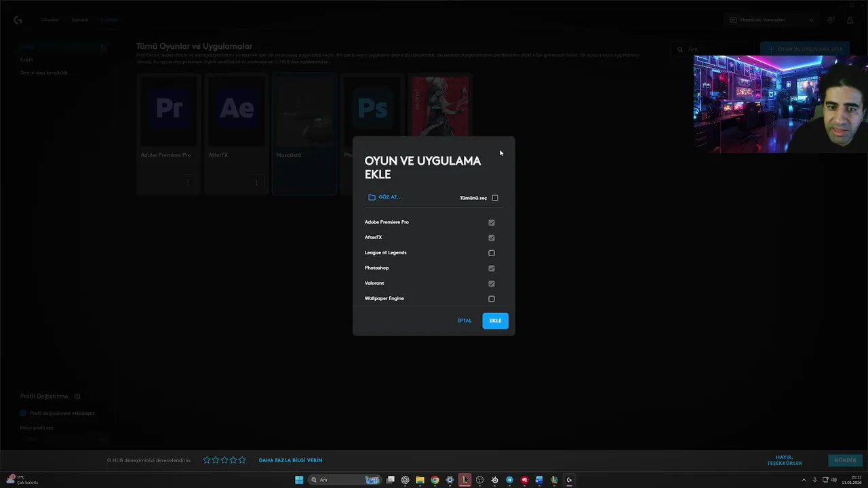Open the AfterFX app card
The image size is (868, 488).
point(237,134)
